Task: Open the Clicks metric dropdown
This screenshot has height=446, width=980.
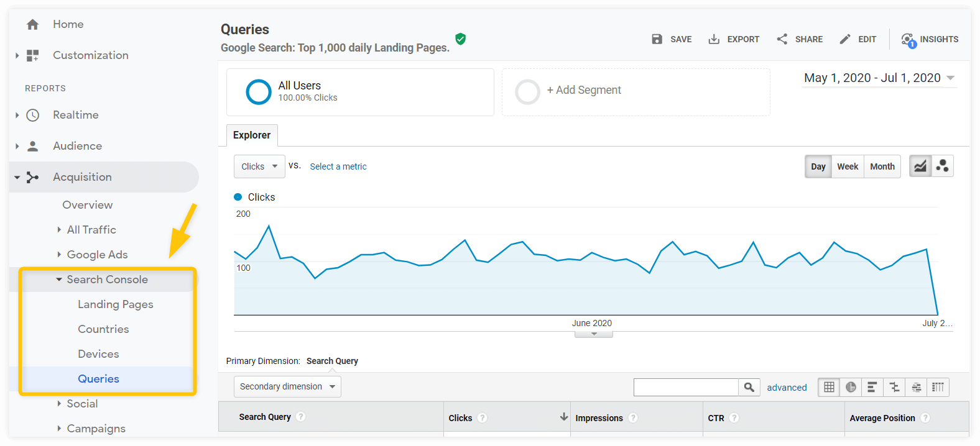Action: point(259,166)
